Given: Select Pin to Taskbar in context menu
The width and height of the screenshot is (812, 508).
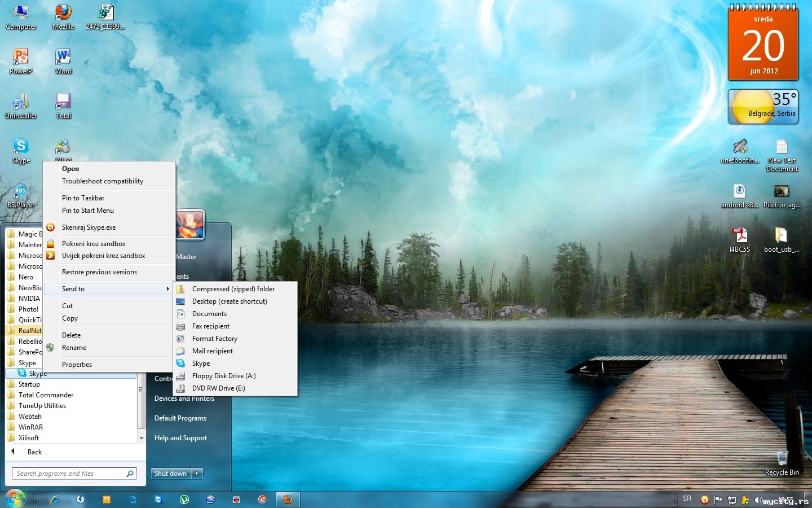Looking at the screenshot, I should pos(83,198).
